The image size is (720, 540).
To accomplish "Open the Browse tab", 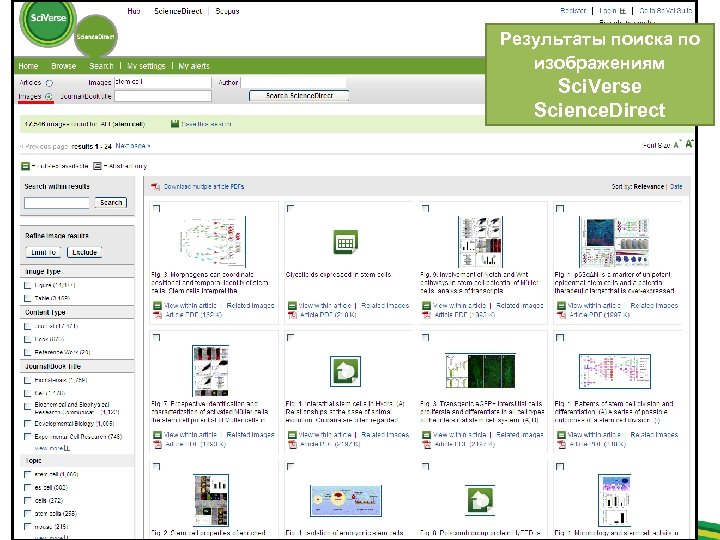I will click(x=63, y=66).
